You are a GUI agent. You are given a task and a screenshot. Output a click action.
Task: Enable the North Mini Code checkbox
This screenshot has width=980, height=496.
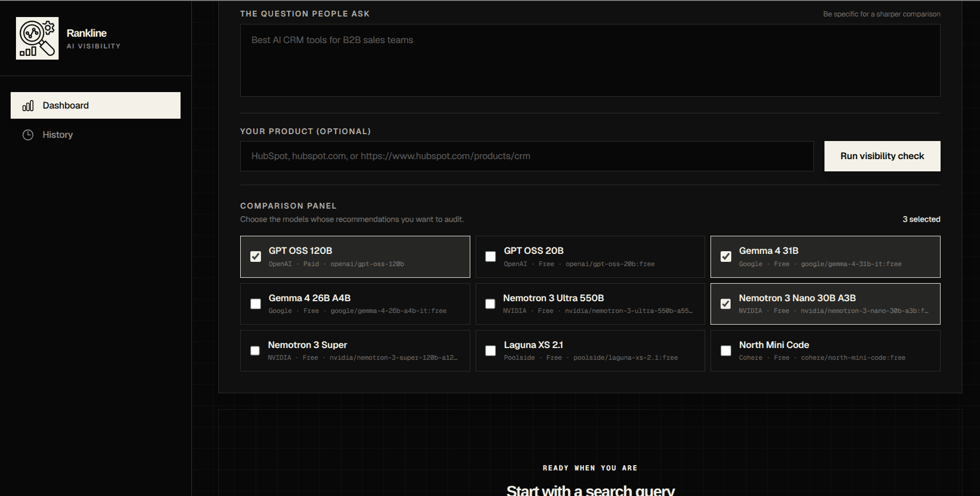tap(726, 351)
